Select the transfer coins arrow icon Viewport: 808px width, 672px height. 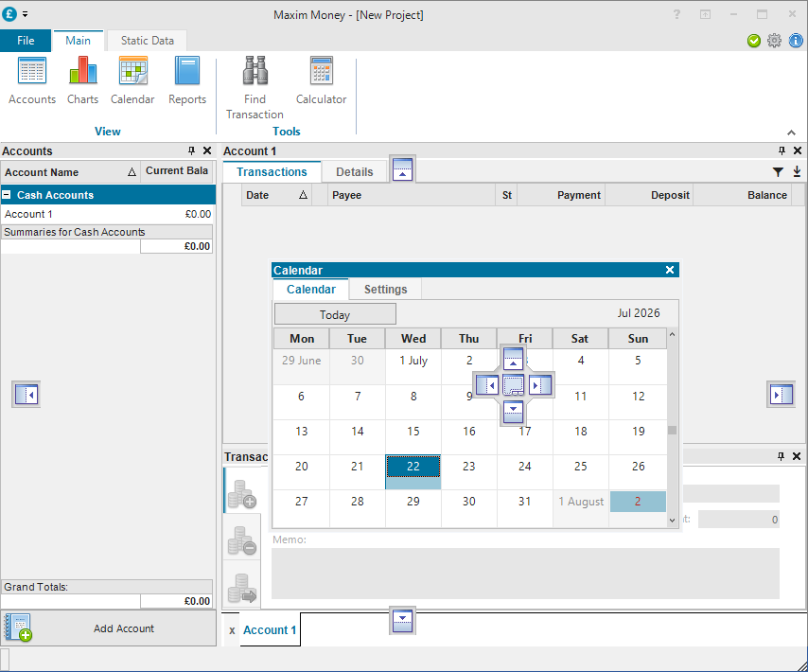[x=242, y=588]
